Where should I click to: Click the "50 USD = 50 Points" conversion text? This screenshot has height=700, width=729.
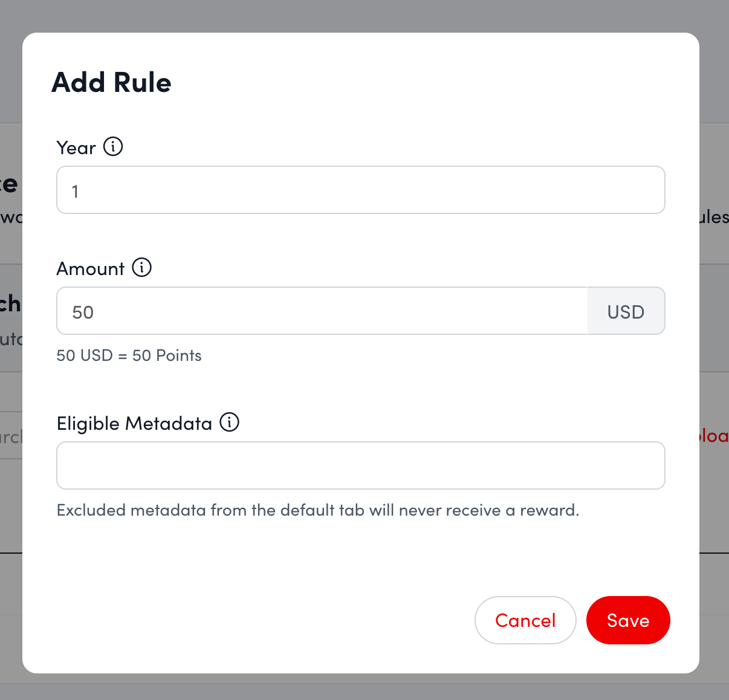click(x=129, y=355)
